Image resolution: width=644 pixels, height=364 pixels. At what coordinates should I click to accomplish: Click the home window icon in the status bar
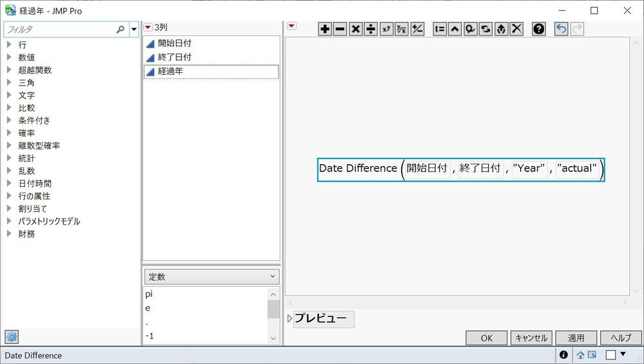(x=580, y=355)
